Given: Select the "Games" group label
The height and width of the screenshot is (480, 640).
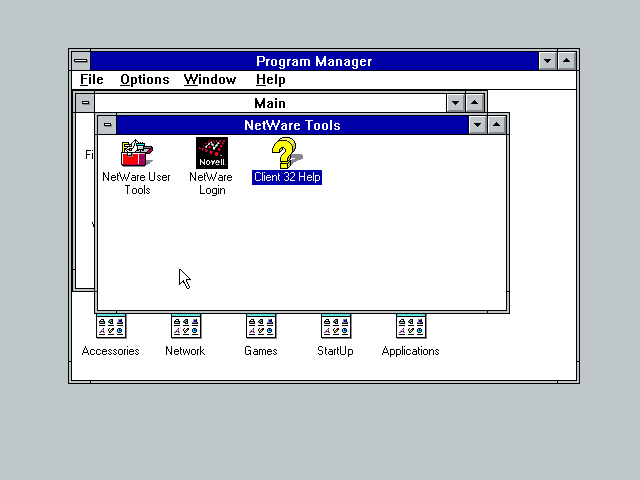Looking at the screenshot, I should (x=261, y=351).
